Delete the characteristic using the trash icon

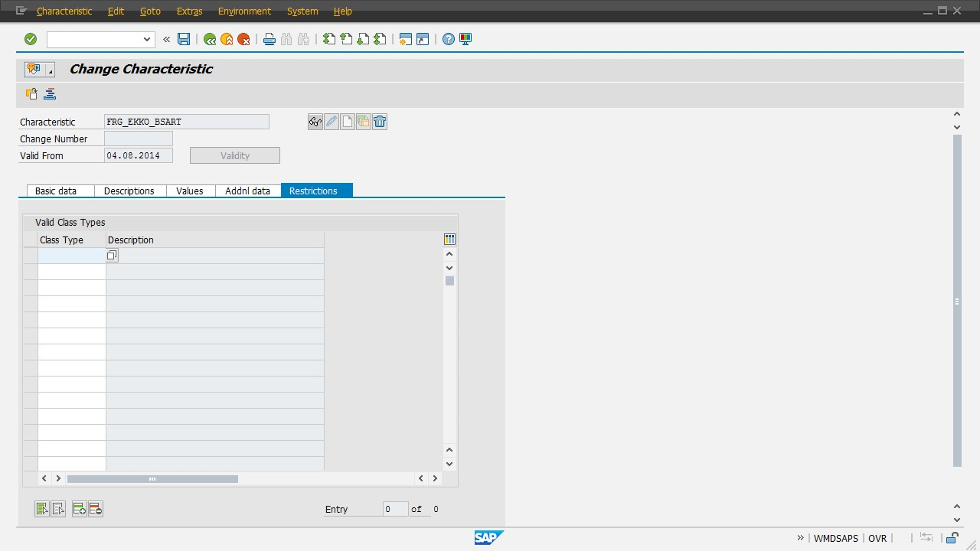tap(380, 122)
